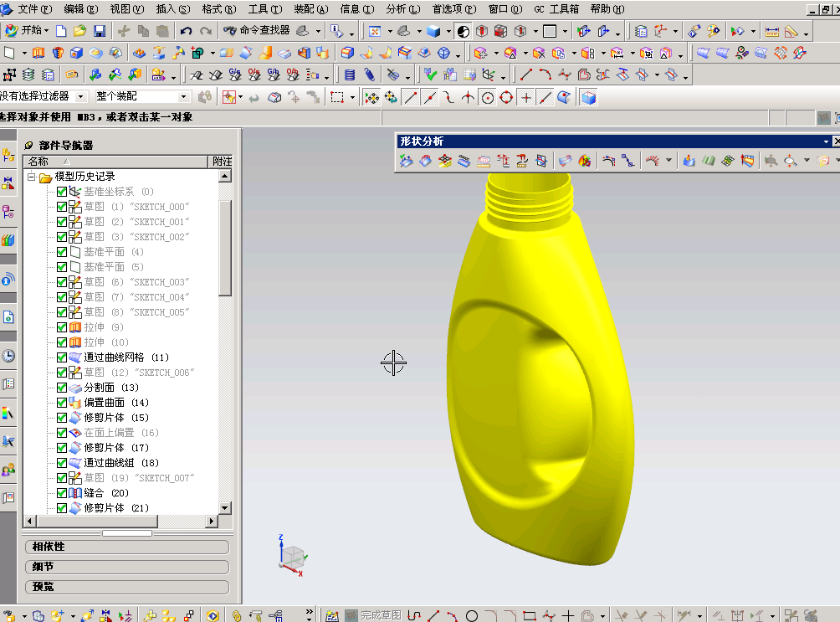Screen dimensions: 840x622
Task: Select 修剪片体 (15) feature
Action: click(x=116, y=417)
